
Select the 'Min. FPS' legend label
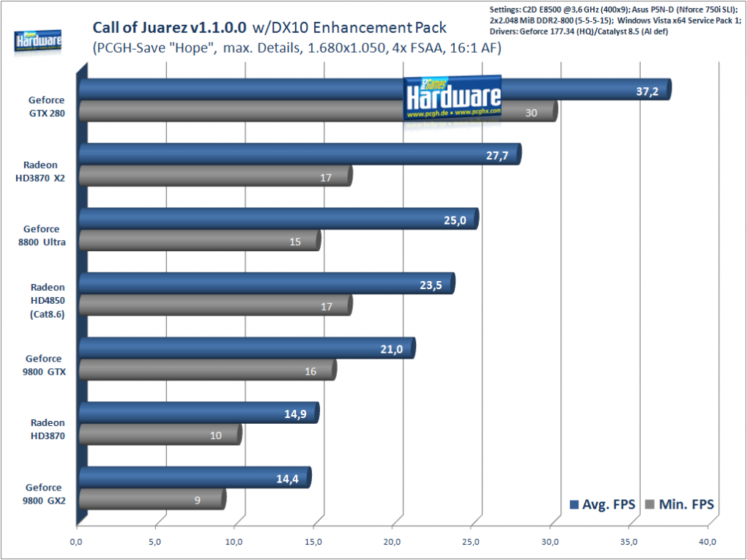[686, 504]
